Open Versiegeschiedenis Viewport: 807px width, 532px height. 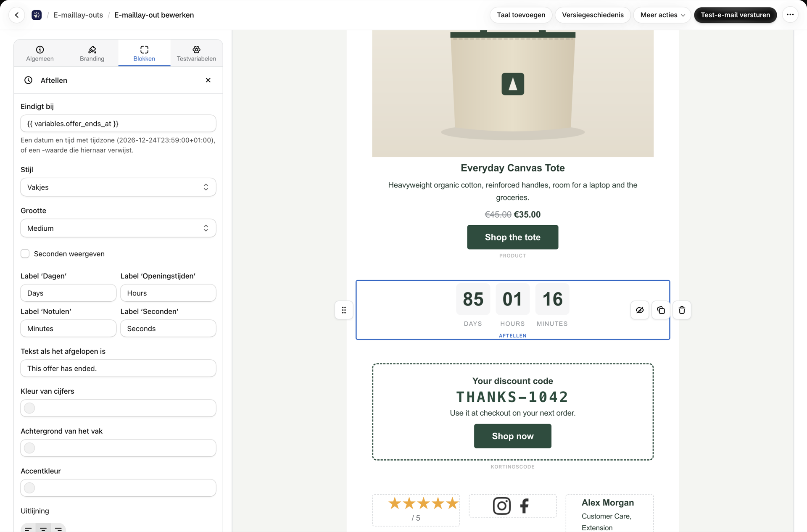(593, 15)
